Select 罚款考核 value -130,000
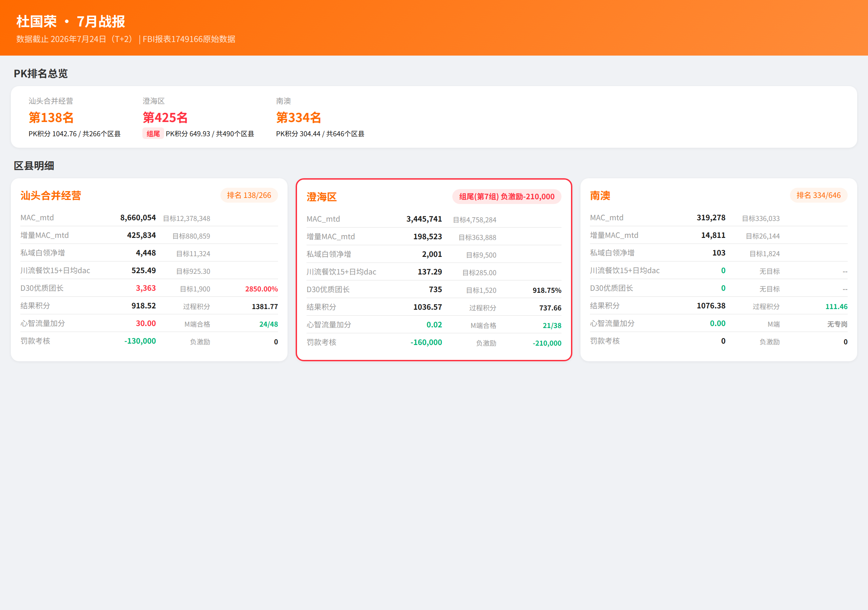This screenshot has width=868, height=610. click(140, 341)
